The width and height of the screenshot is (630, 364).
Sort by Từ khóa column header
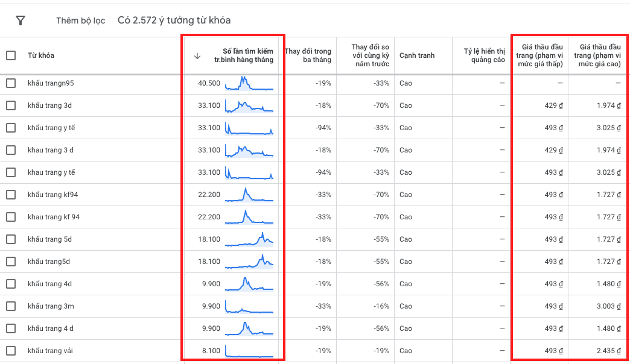[x=41, y=55]
